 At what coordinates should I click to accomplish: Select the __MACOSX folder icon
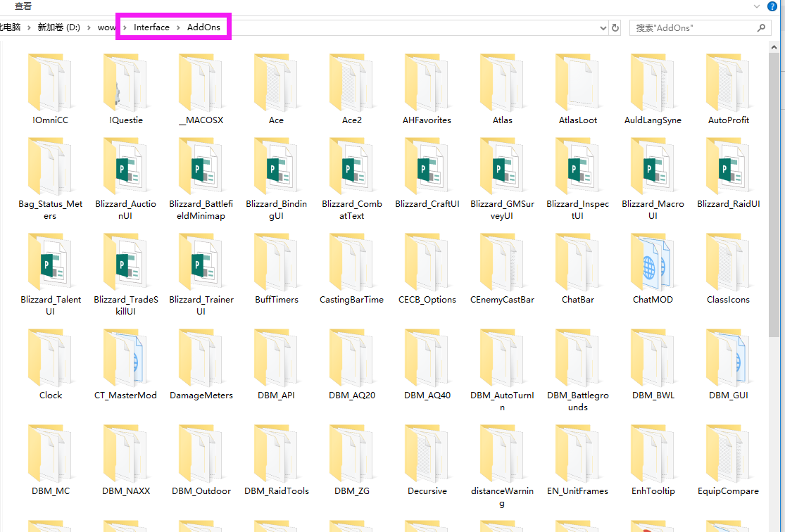point(201,82)
